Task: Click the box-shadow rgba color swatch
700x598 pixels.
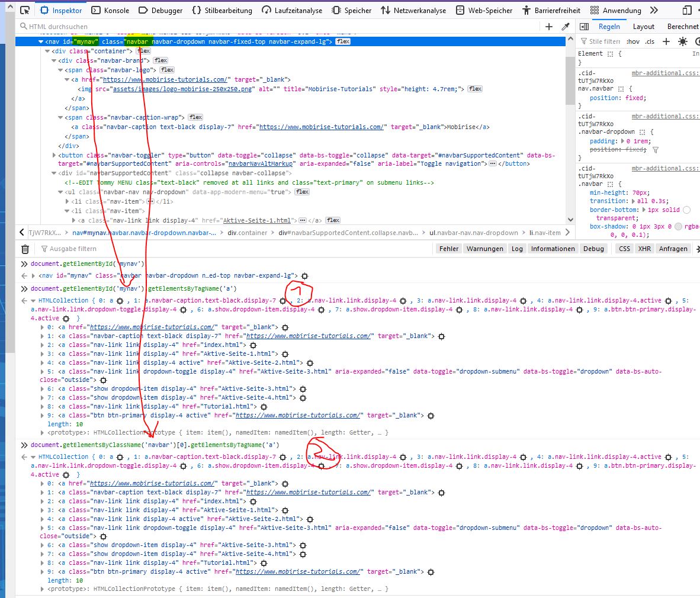Action: click(x=678, y=227)
